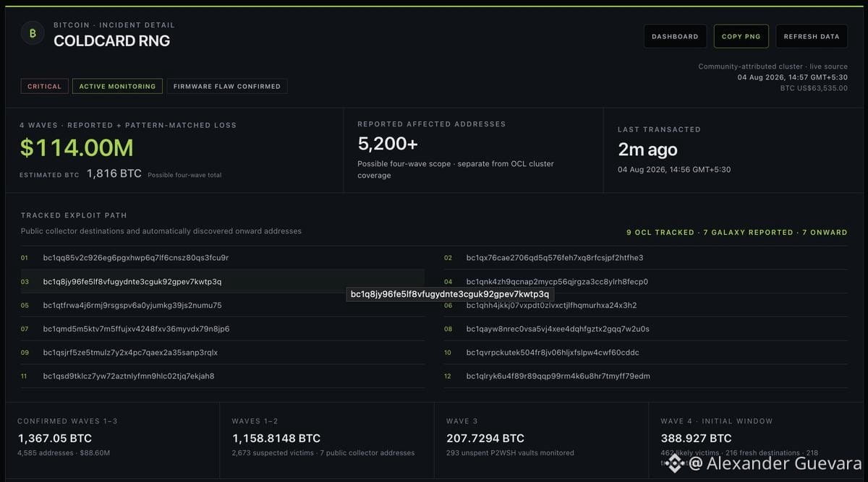Open the DASHBOARD button
Screen dimensions: 868x482
pyautogui.click(x=675, y=36)
